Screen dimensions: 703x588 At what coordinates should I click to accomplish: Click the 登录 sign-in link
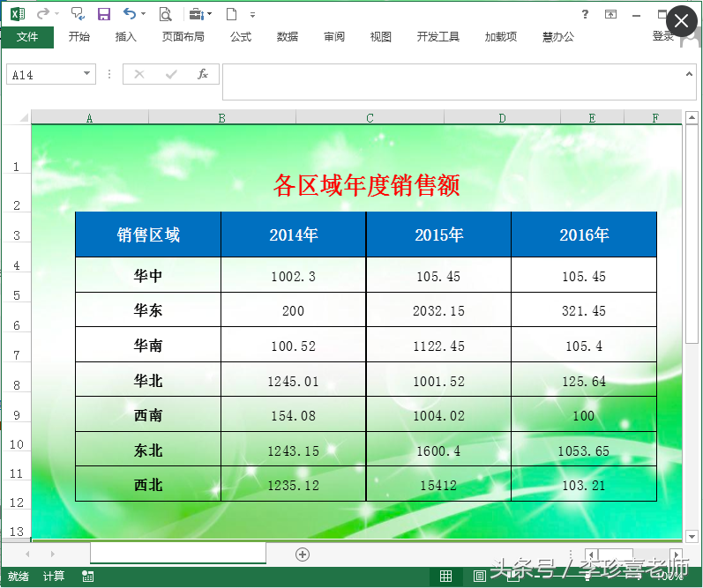pos(663,36)
